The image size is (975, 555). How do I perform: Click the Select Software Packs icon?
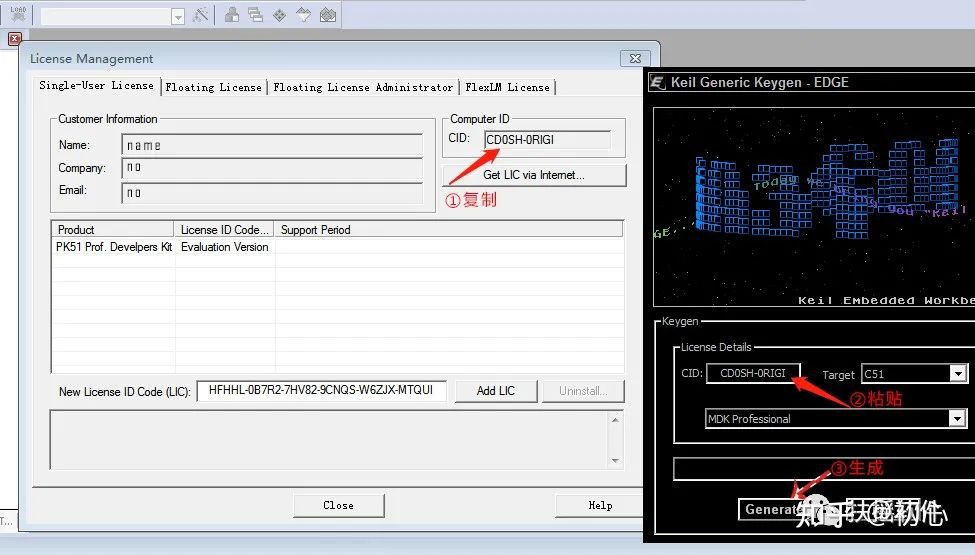point(303,15)
